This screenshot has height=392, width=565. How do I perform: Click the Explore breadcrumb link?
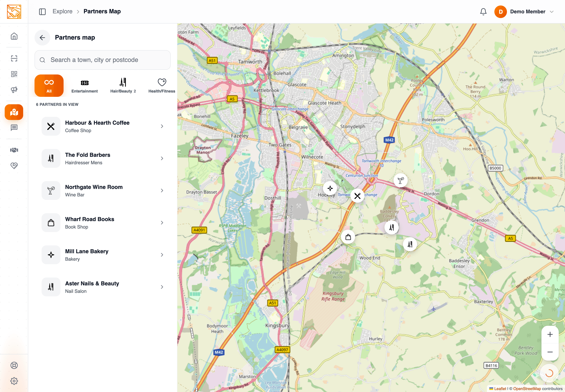click(62, 12)
